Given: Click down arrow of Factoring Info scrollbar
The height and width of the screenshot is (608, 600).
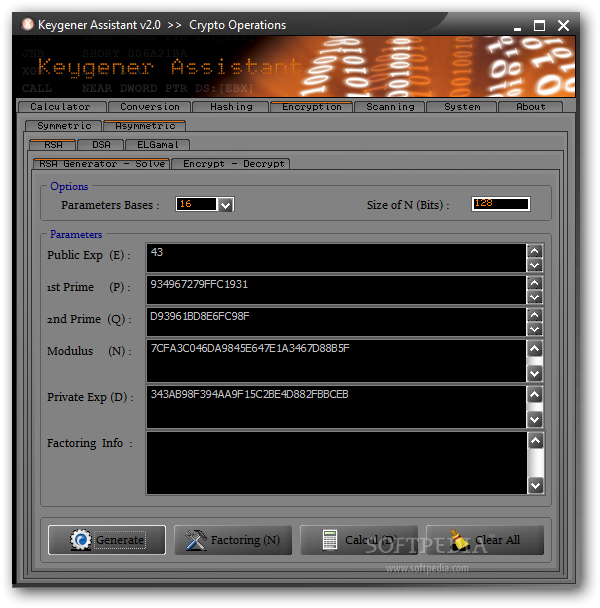Looking at the screenshot, I should [x=536, y=485].
